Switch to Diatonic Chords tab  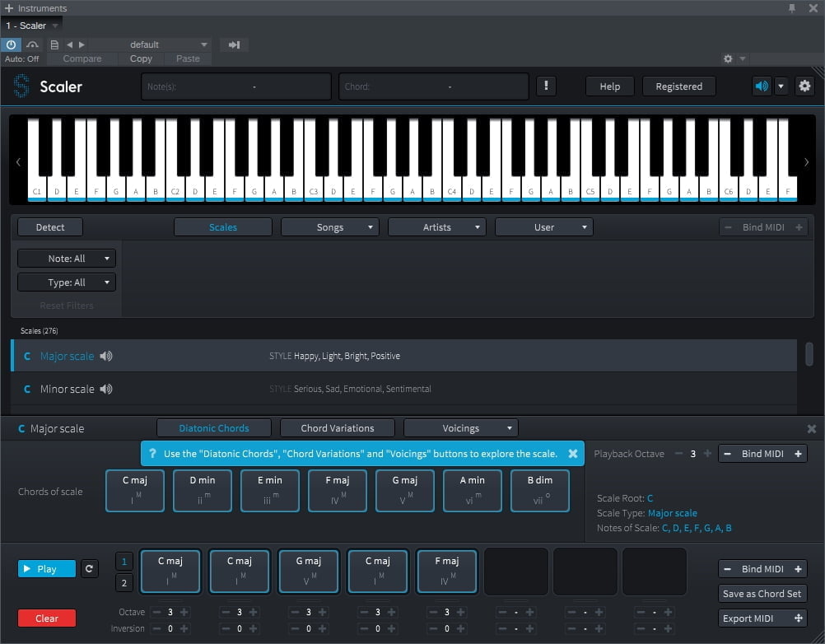point(214,428)
